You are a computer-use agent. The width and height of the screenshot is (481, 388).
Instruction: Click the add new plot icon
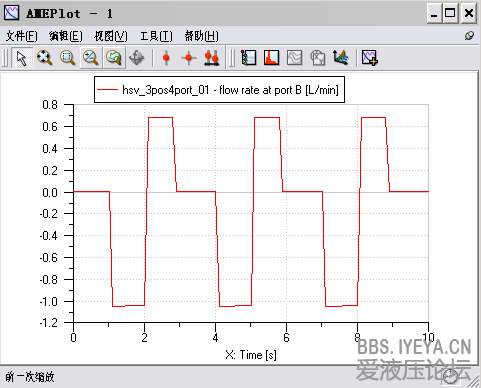tap(370, 58)
